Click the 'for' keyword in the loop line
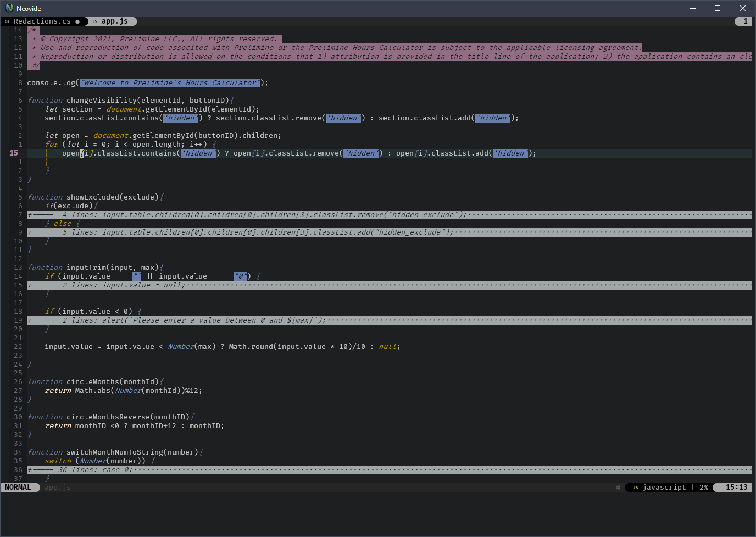 click(52, 145)
